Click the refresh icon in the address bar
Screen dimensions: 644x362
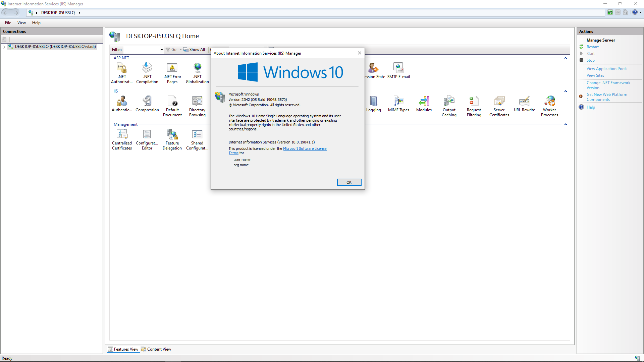click(x=610, y=12)
